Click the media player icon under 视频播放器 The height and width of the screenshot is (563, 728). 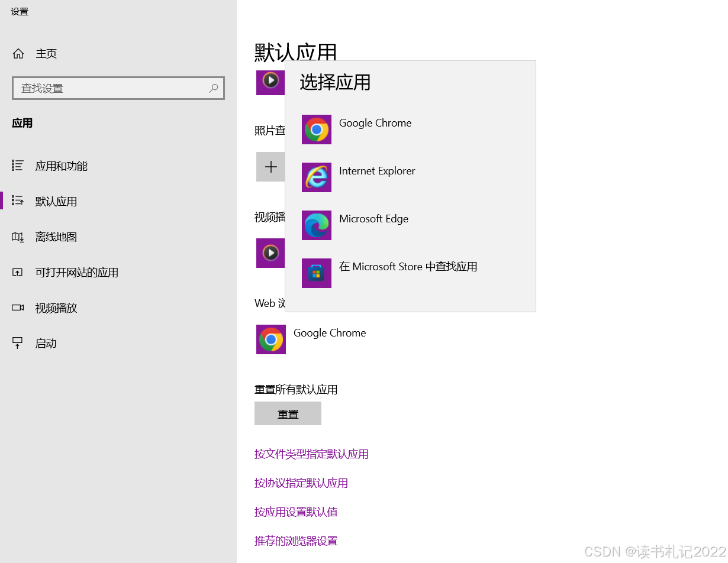click(270, 253)
